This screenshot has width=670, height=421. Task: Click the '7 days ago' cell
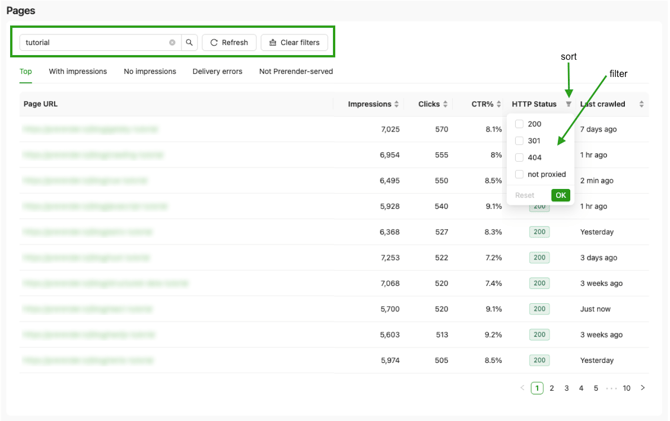(598, 129)
